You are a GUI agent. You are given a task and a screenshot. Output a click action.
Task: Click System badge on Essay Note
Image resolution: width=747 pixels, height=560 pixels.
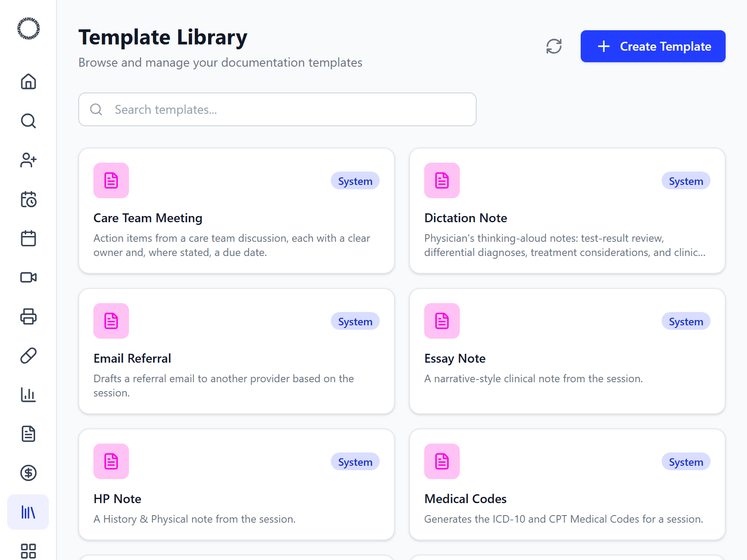pyautogui.click(x=686, y=321)
